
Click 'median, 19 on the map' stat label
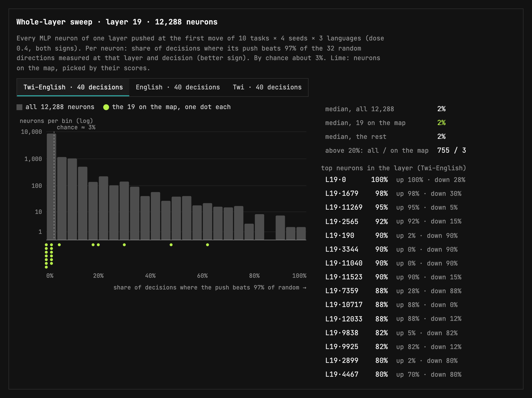(x=365, y=123)
